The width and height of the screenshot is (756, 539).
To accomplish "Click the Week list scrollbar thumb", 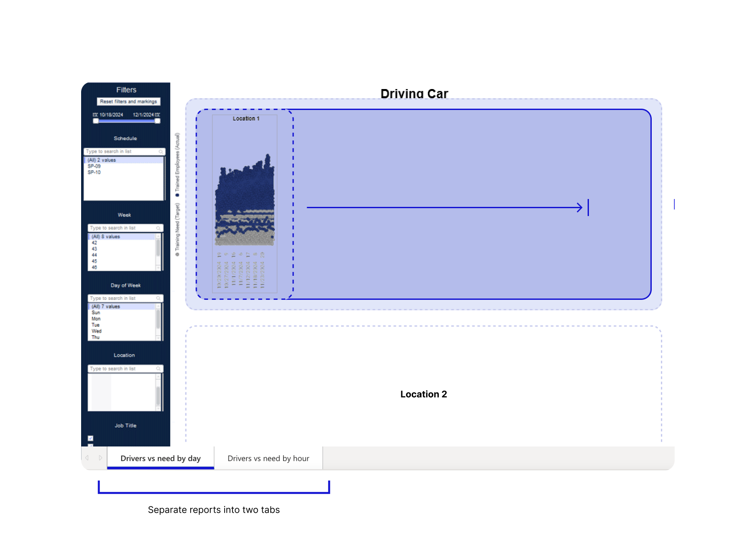I will coord(158,247).
